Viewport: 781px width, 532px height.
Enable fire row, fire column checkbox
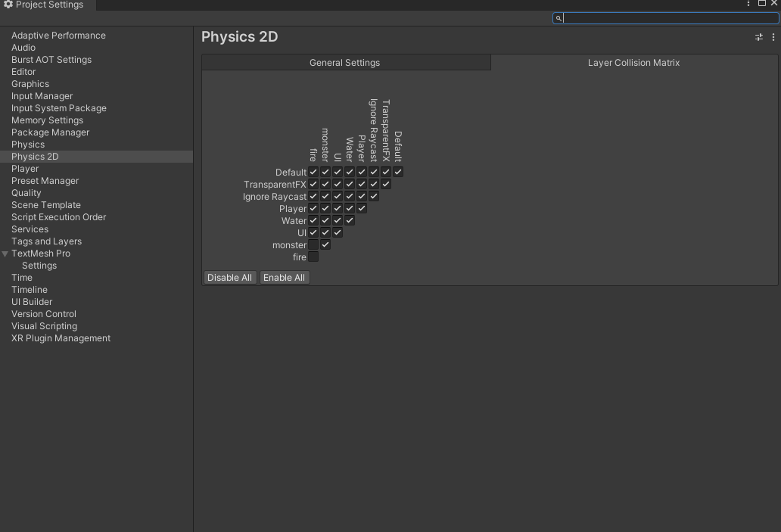(313, 257)
